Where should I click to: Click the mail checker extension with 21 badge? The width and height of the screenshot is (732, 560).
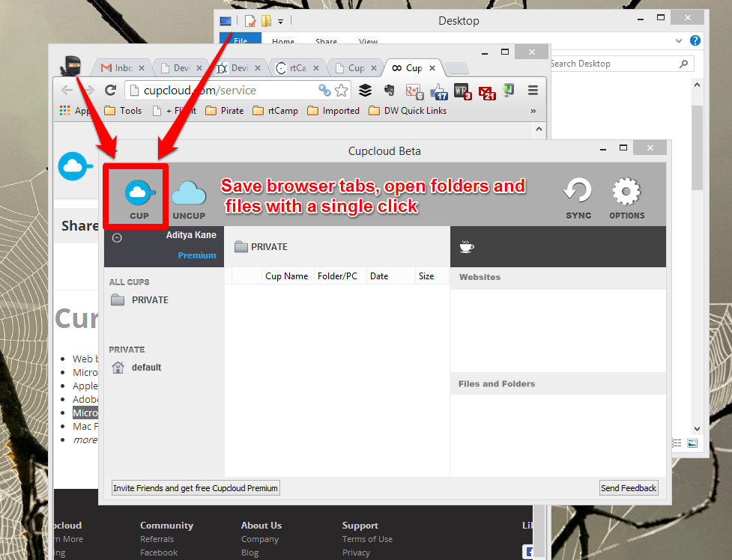(x=487, y=92)
